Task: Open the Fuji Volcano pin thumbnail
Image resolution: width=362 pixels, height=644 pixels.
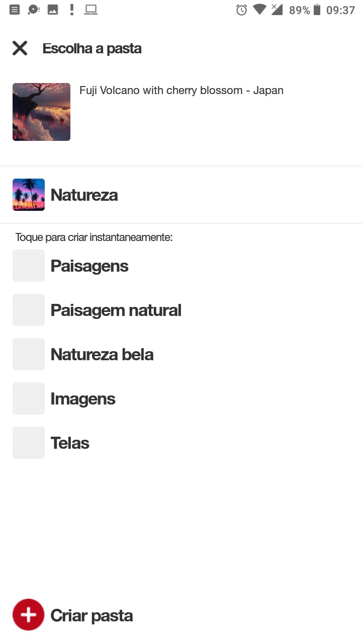Action: coord(41,112)
